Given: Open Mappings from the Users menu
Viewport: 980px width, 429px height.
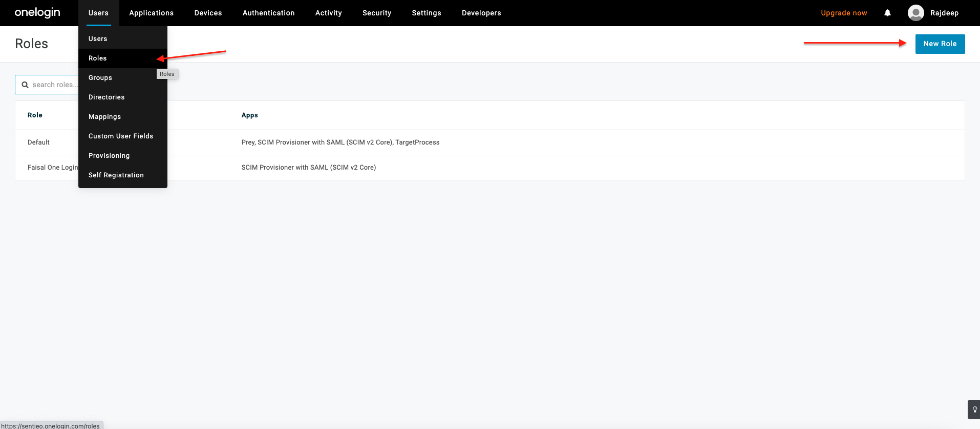Looking at the screenshot, I should pyautogui.click(x=105, y=117).
